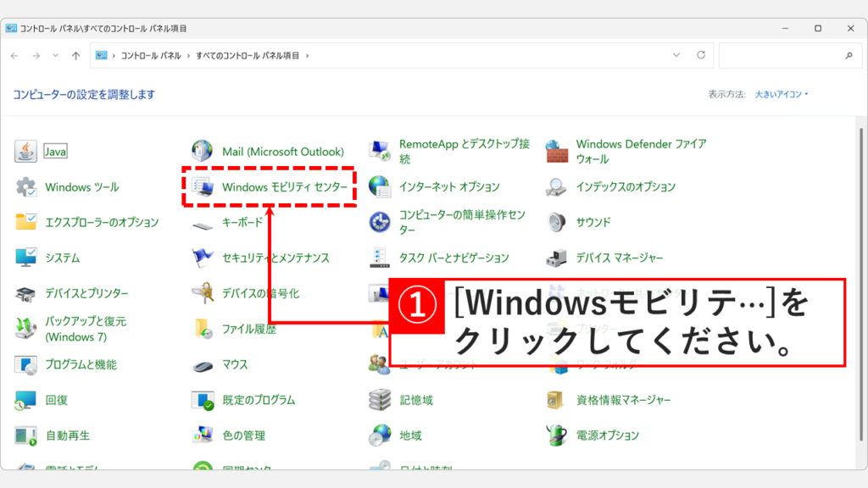Viewport: 868px width, 488px height.
Task: Click the コントロール パネル breadcrumb
Action: click(151, 56)
